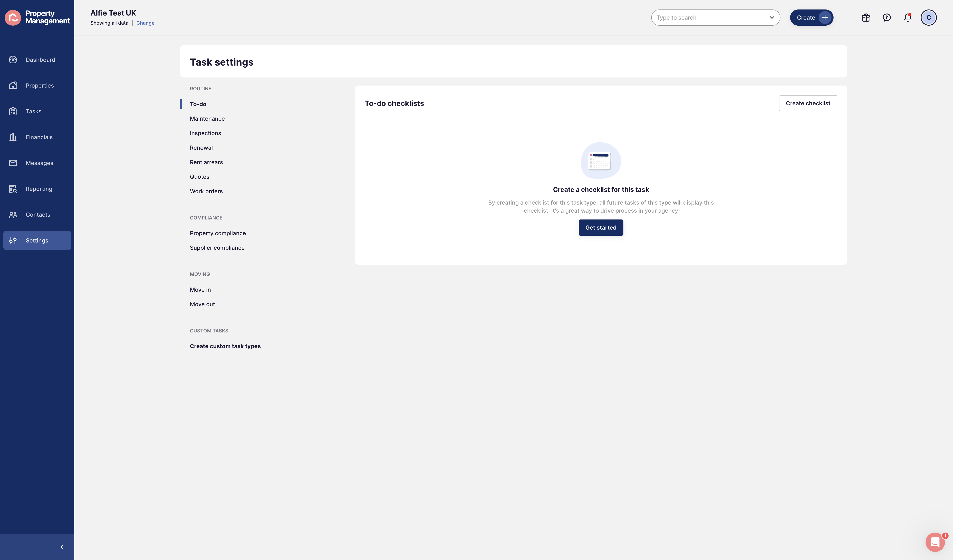Select Move in task settings
This screenshot has width=953, height=560.
coord(200,290)
